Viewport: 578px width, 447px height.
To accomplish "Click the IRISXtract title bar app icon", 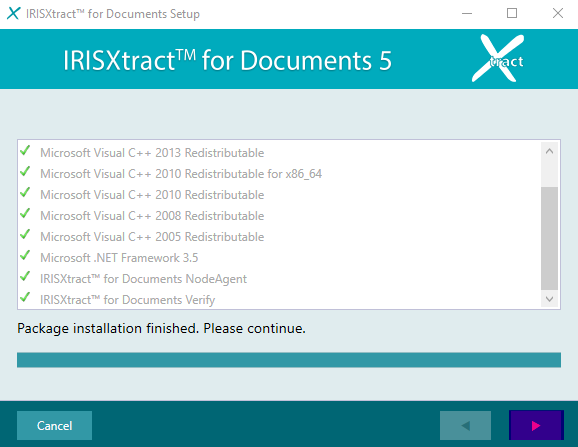I will coord(13,14).
